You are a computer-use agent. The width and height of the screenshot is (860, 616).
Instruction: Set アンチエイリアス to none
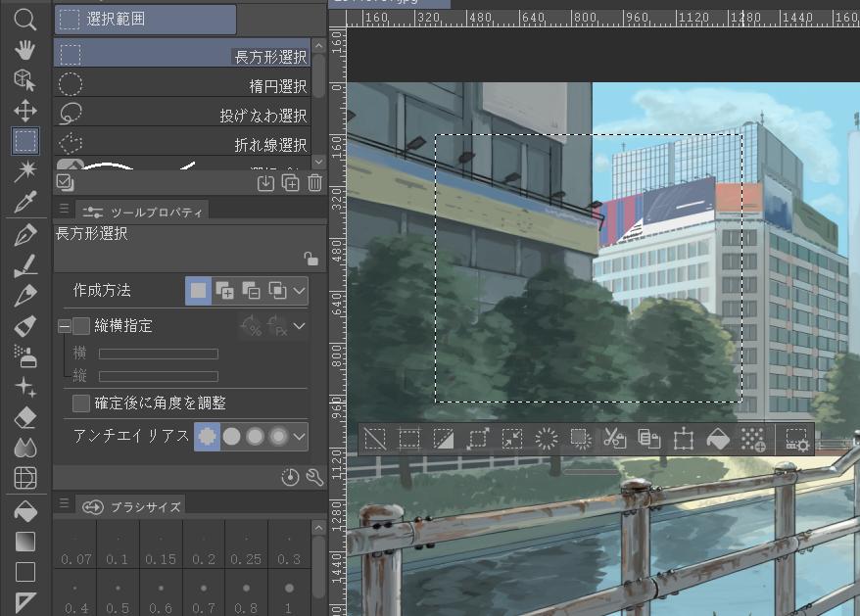(207, 437)
